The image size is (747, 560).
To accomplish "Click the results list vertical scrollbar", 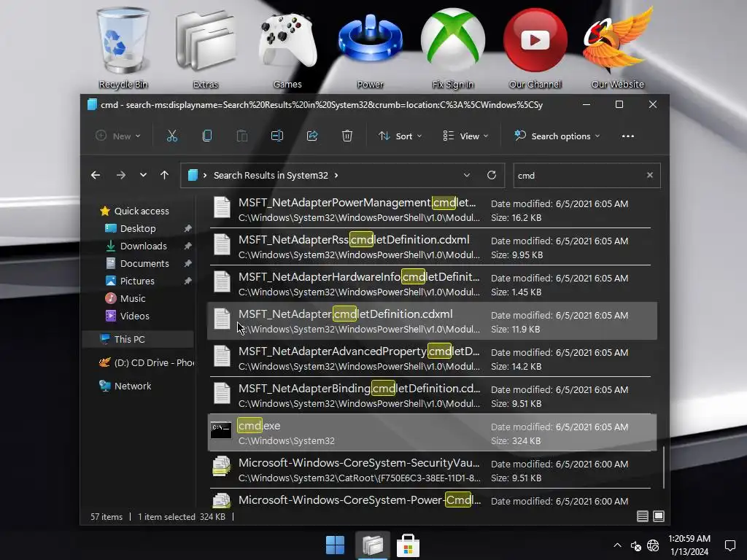I will coord(664,467).
